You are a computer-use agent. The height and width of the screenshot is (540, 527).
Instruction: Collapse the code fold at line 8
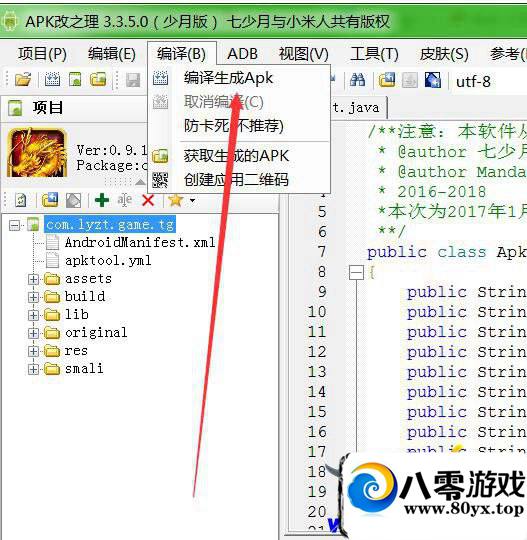click(x=356, y=273)
